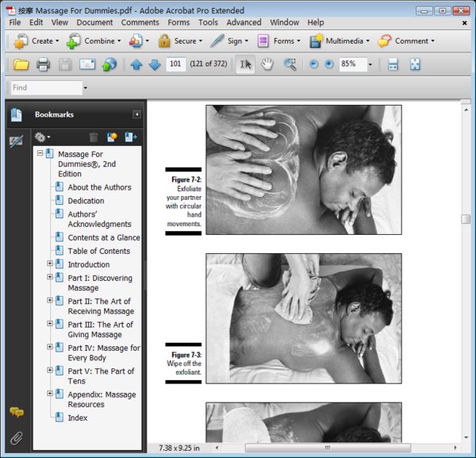The width and height of the screenshot is (476, 458).
Task: Collapse the Bookmarks panel arrow
Action: coord(137,114)
